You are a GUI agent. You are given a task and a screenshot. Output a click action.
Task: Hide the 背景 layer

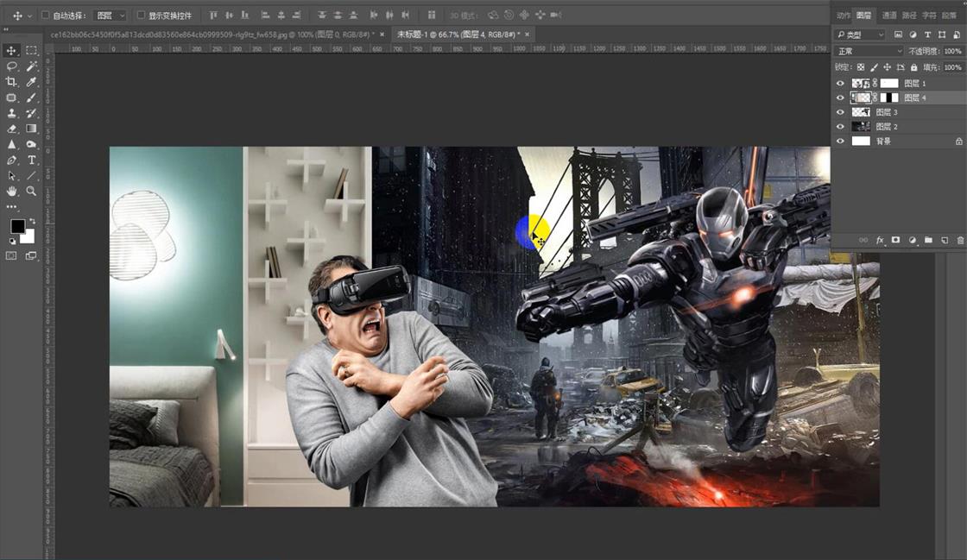click(x=841, y=140)
